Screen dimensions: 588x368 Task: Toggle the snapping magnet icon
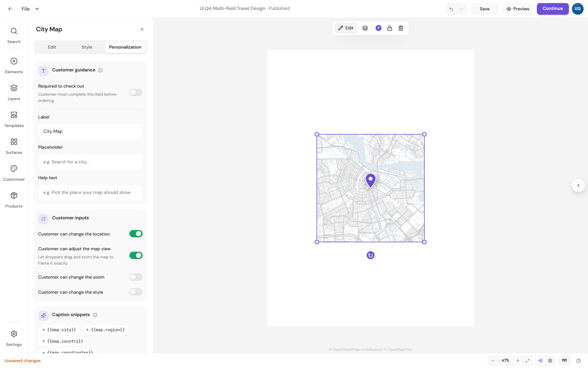point(540,360)
